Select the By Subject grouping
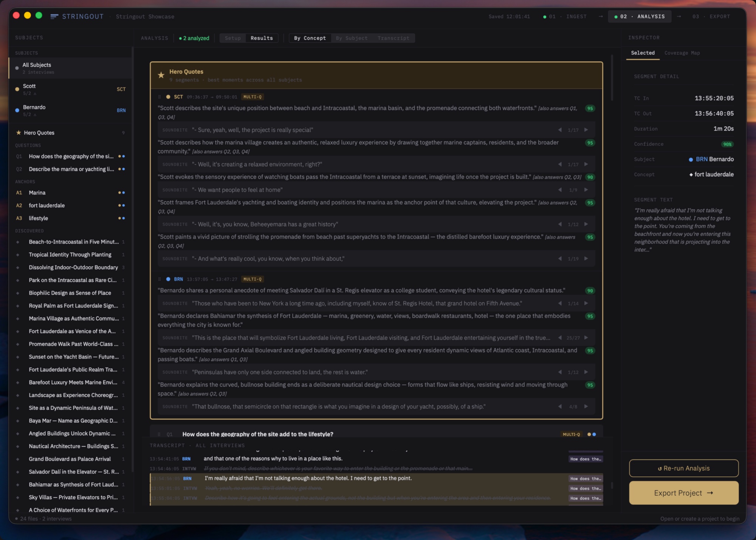This screenshot has width=756, height=540. pyautogui.click(x=352, y=38)
